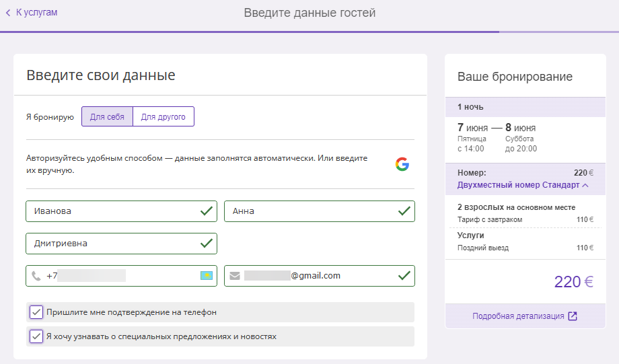Screen dimensions: 619x364
Task: Click Двухместный номер Стандарт room link
Action: [518, 185]
